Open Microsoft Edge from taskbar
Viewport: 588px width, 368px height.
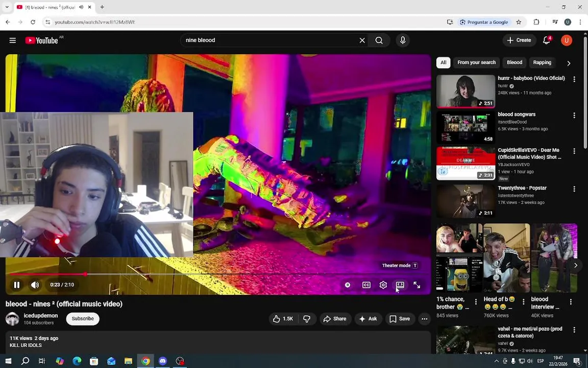[77, 361]
